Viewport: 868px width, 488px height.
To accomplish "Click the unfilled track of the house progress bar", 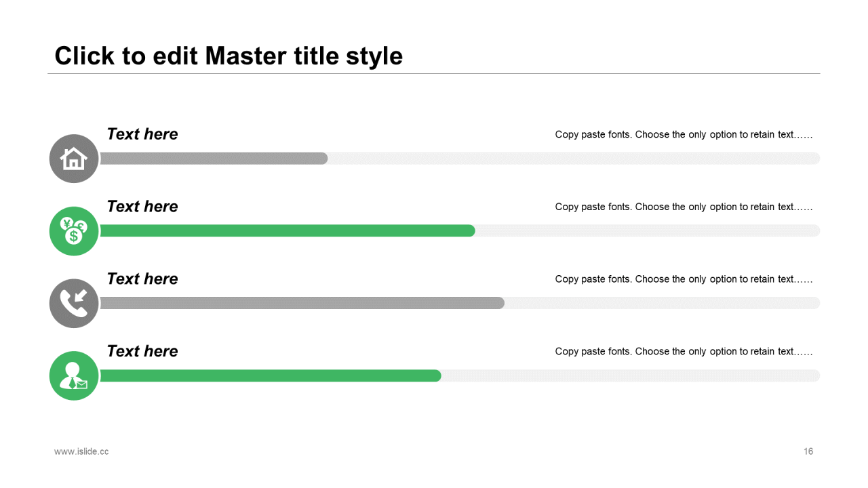I will click(574, 159).
